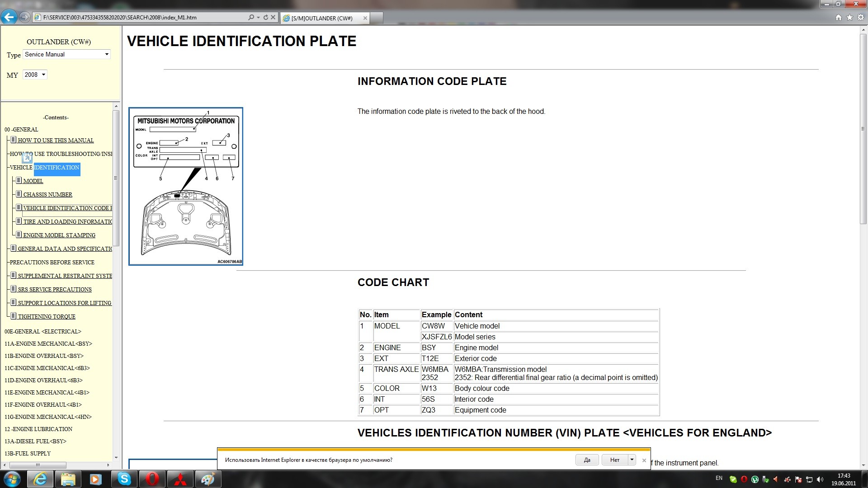Open SUPPORT LOCATIONS FOR LIFTING link

65,303
